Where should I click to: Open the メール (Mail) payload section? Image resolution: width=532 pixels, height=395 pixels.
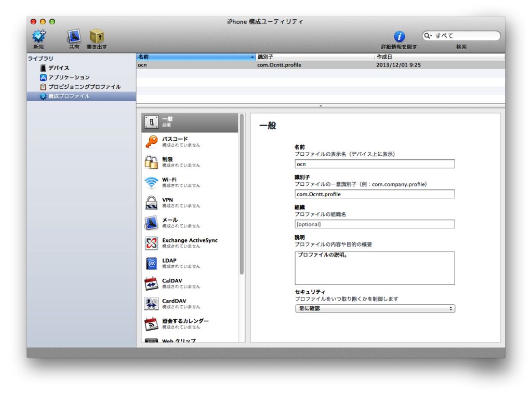tap(190, 223)
